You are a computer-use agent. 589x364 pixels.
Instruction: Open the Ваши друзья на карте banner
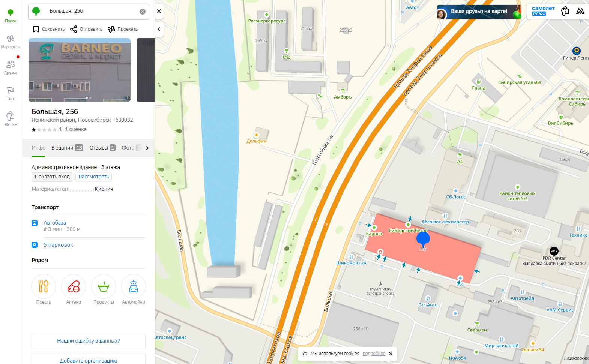coord(479,12)
